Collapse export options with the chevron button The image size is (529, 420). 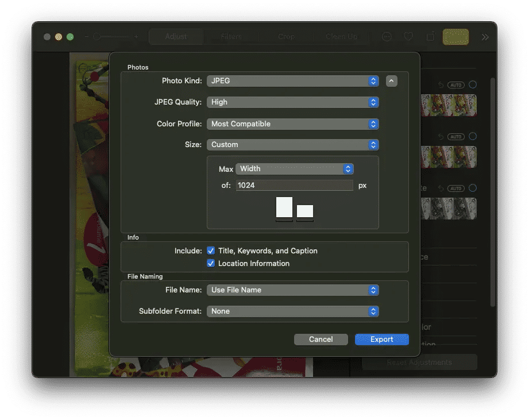coord(391,81)
